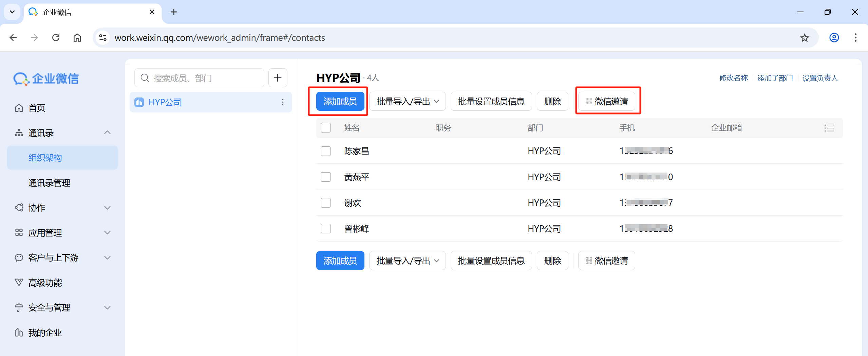Tick the checkbox for 谢欢

(326, 203)
